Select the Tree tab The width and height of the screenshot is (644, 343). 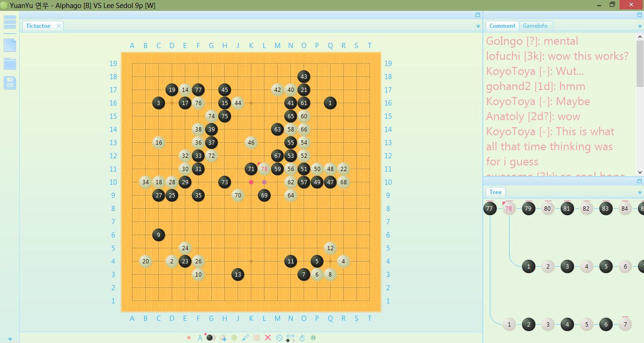[495, 192]
